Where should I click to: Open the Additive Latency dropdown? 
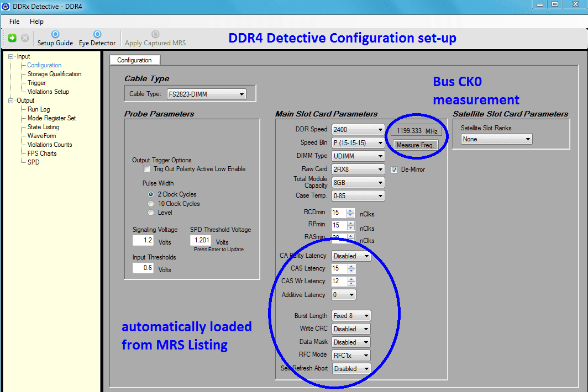344,295
